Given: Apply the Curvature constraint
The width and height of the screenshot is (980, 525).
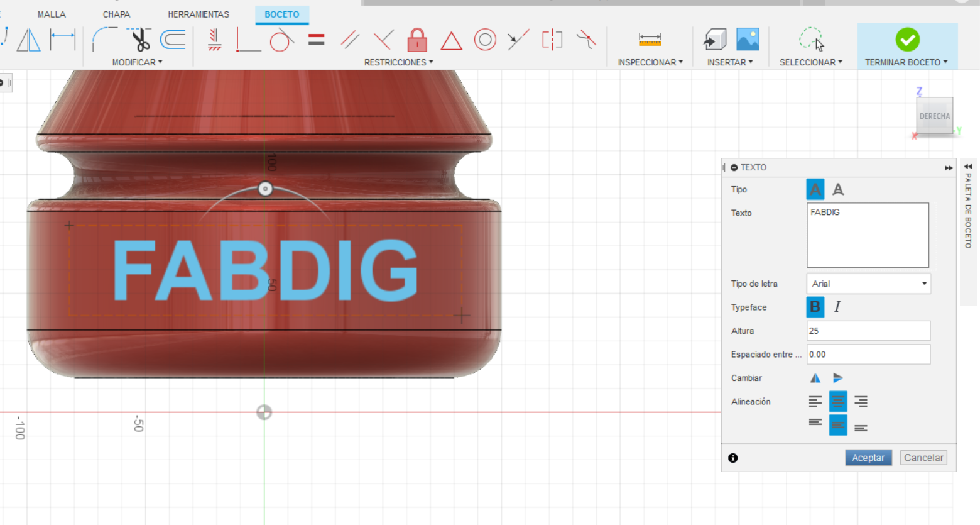Looking at the screenshot, I should pyautogui.click(x=586, y=40).
